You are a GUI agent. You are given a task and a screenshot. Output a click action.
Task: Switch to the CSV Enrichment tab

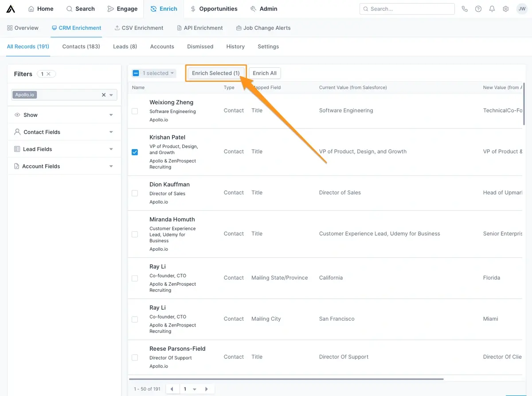pos(139,28)
